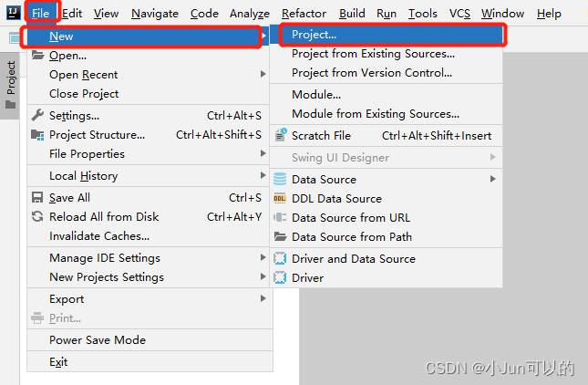Image resolution: width=588 pixels, height=385 pixels.
Task: Open the Project tool window tab
Action: (11, 86)
